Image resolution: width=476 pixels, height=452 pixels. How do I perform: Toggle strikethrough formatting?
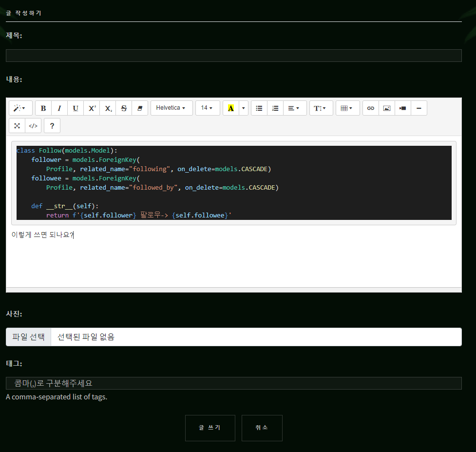[124, 108]
